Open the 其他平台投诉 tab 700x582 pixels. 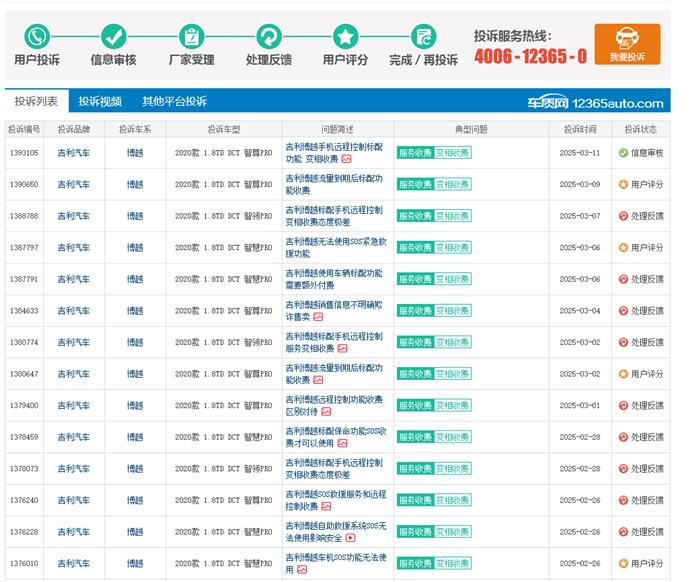(x=174, y=101)
